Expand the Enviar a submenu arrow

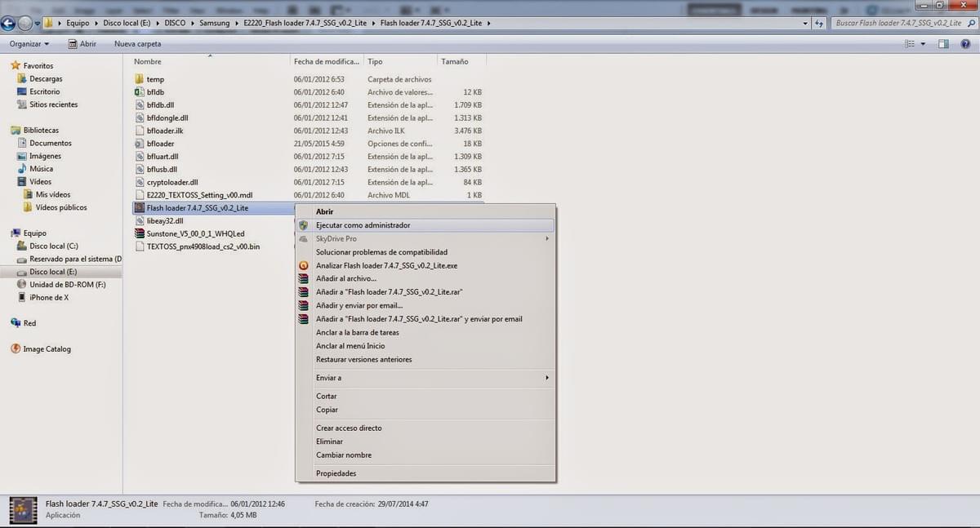click(x=547, y=378)
